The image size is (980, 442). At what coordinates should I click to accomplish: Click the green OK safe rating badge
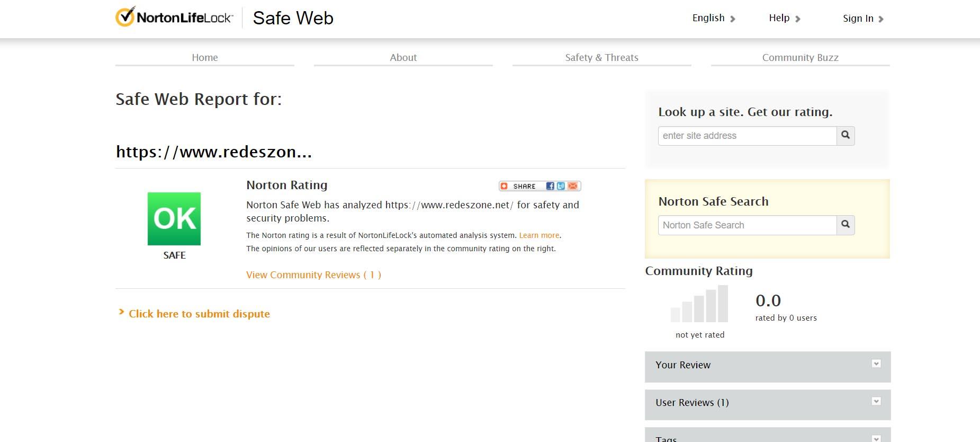click(174, 219)
